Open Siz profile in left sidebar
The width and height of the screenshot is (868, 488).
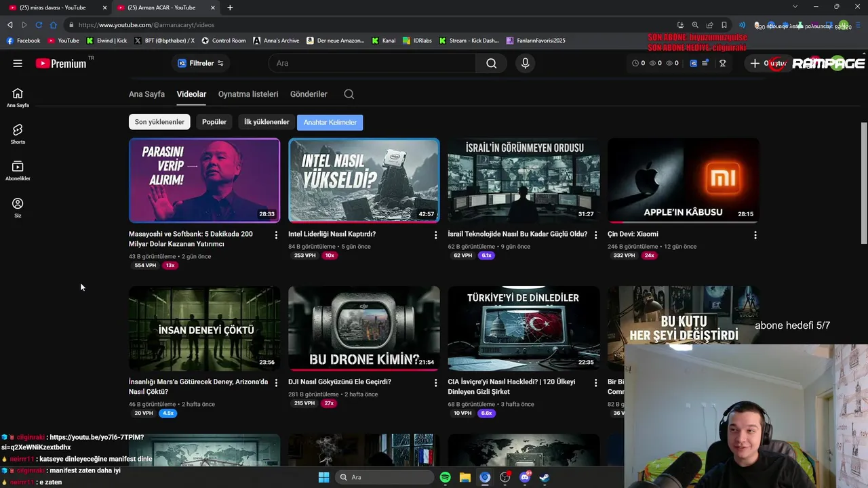pos(18,207)
